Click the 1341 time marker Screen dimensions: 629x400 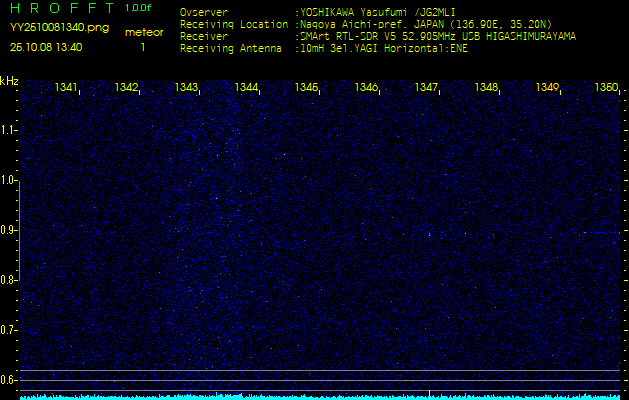coord(67,88)
